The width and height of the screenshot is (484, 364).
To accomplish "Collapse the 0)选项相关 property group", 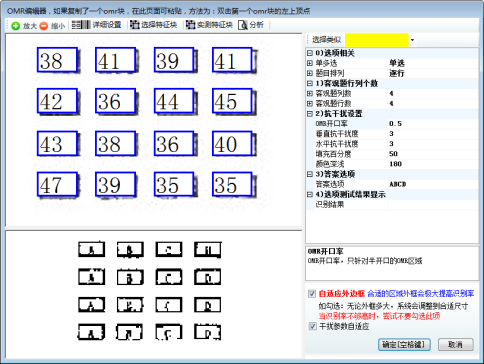I will (310, 53).
